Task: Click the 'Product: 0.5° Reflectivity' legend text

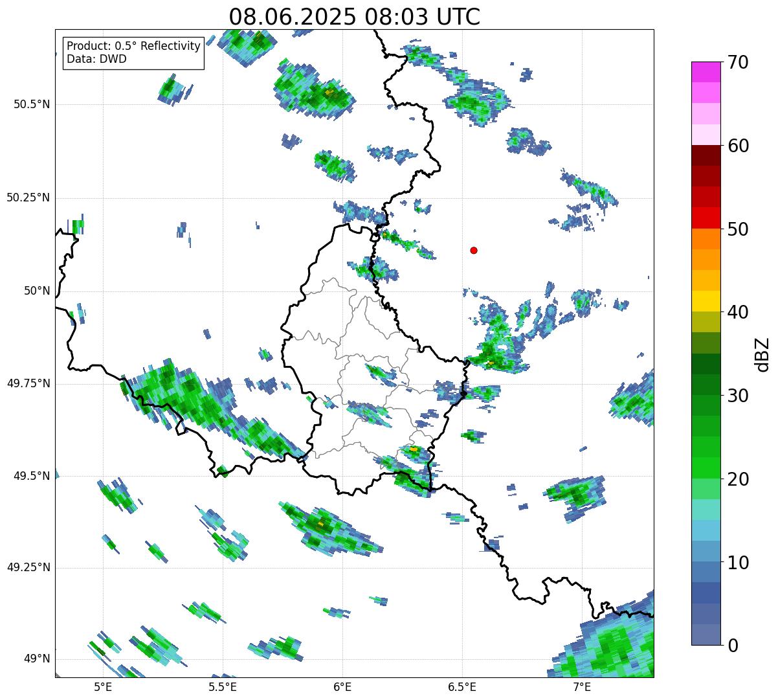Action: coord(133,47)
